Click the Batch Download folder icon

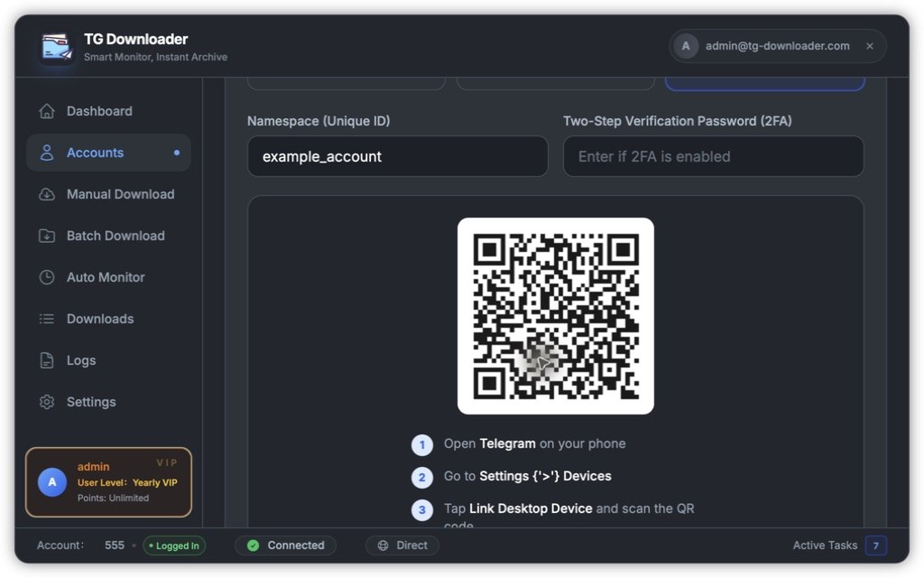click(47, 236)
